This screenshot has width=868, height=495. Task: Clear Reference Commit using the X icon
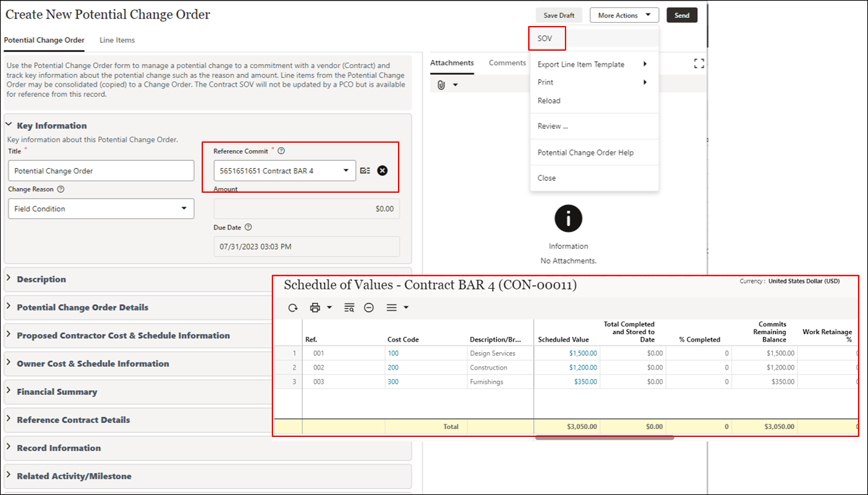[382, 170]
